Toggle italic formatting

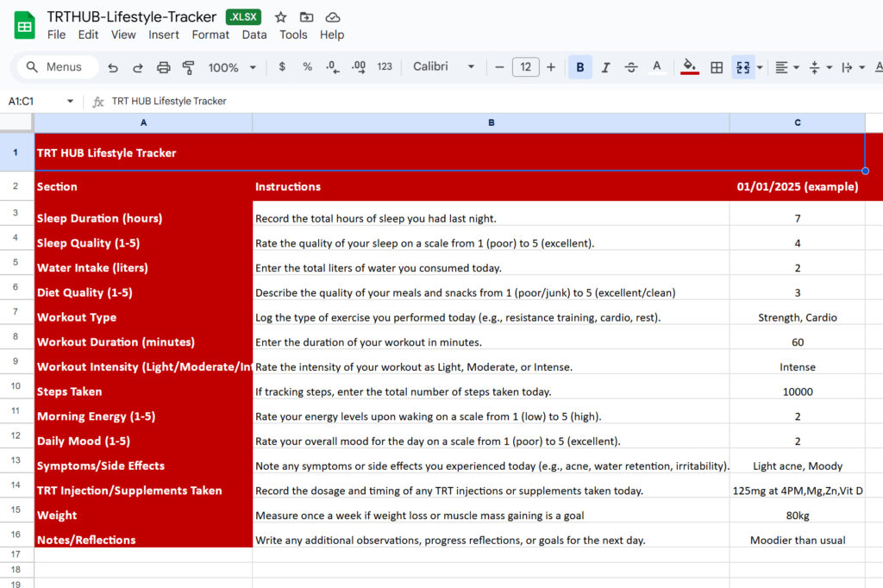click(x=606, y=67)
